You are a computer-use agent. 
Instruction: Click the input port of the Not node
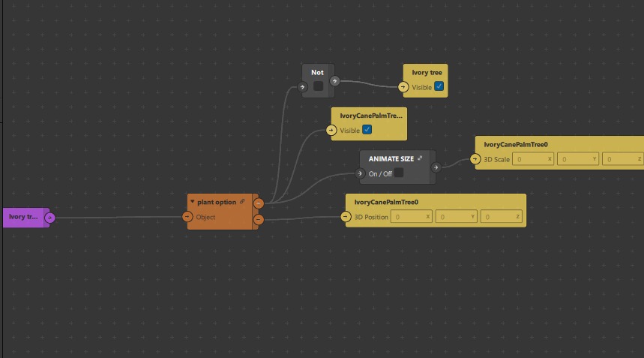[302, 87]
